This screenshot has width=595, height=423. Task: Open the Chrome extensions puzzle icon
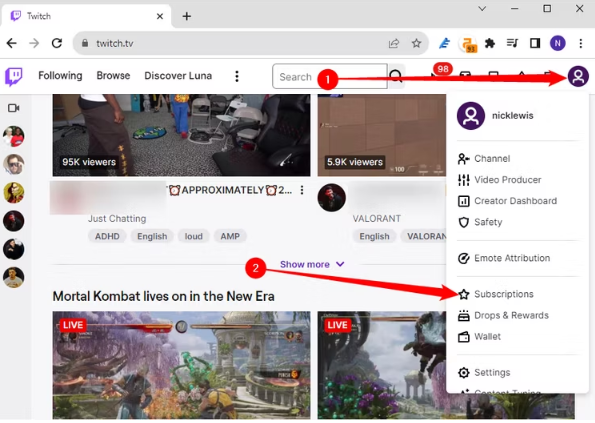490,43
